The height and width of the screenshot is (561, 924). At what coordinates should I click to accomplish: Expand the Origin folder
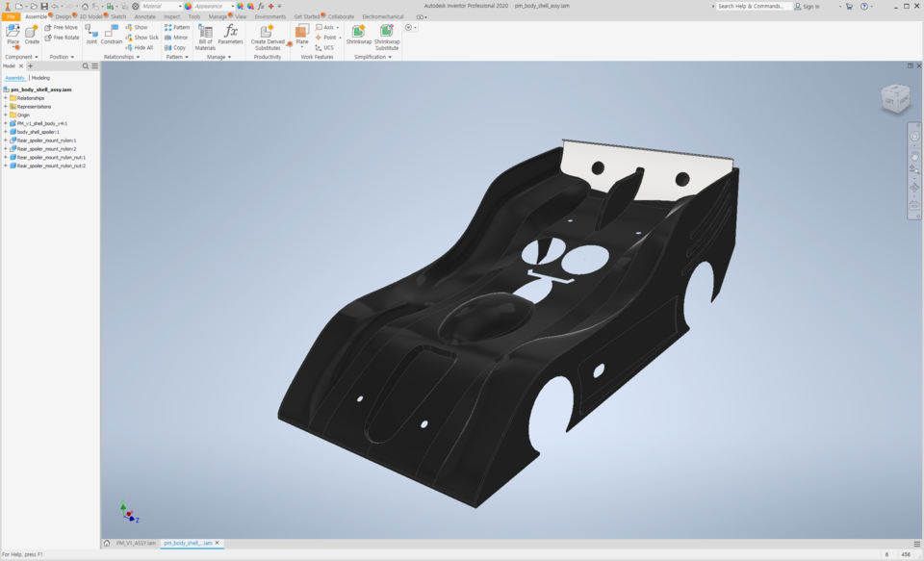tap(6, 115)
